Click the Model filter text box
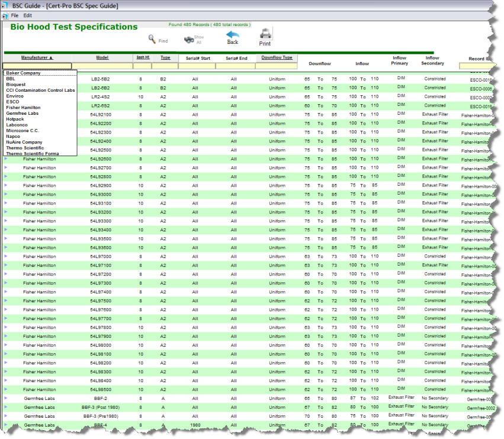This screenshot has height=439, width=504. coord(102,66)
